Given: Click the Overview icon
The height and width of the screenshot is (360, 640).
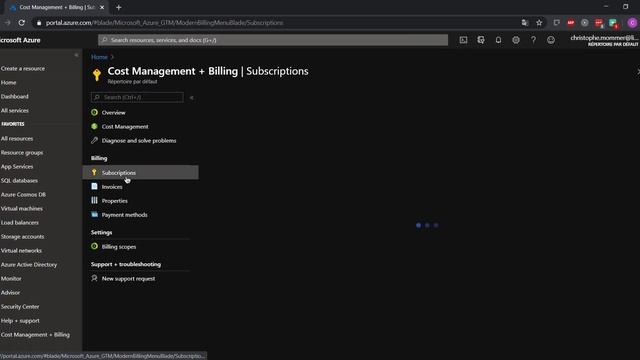Looking at the screenshot, I should pos(94,112).
